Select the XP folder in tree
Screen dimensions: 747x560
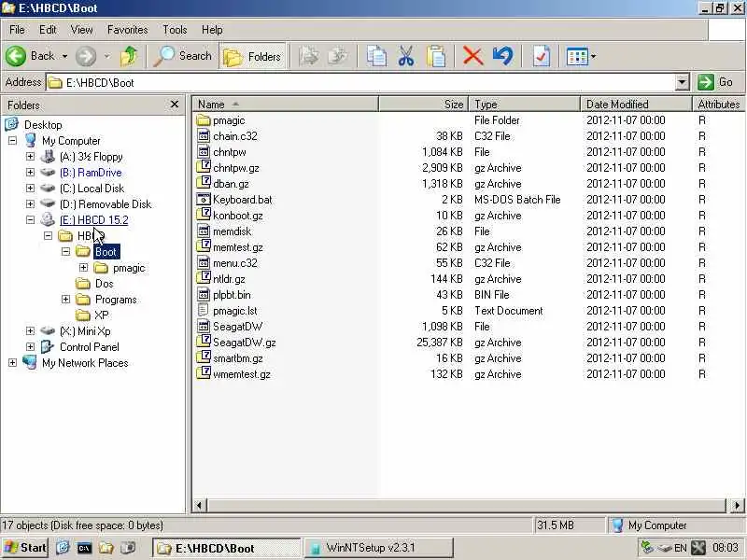[x=101, y=315]
